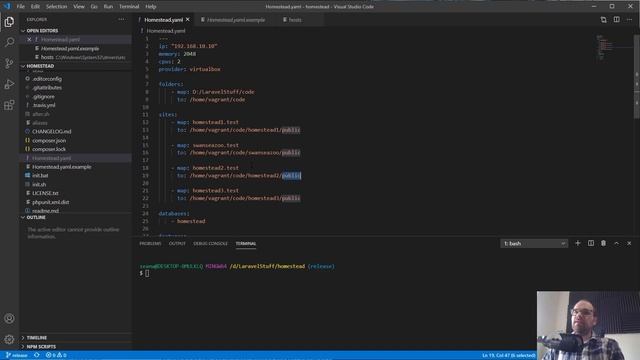Switch to the Problems panel tab
The image size is (640, 360).
150,243
